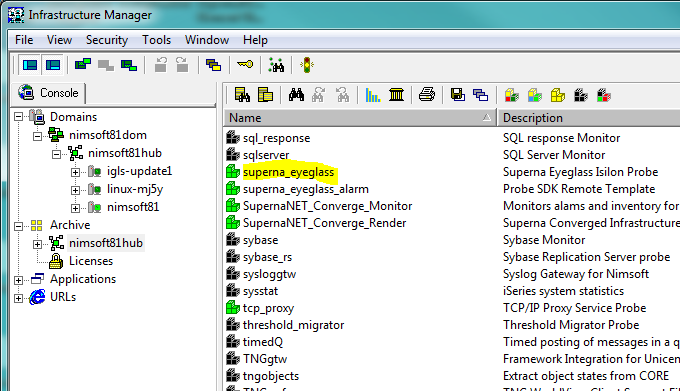Screen dimensions: 680x391
Task: Expand the linux-mj5y robot node
Action: point(75,190)
